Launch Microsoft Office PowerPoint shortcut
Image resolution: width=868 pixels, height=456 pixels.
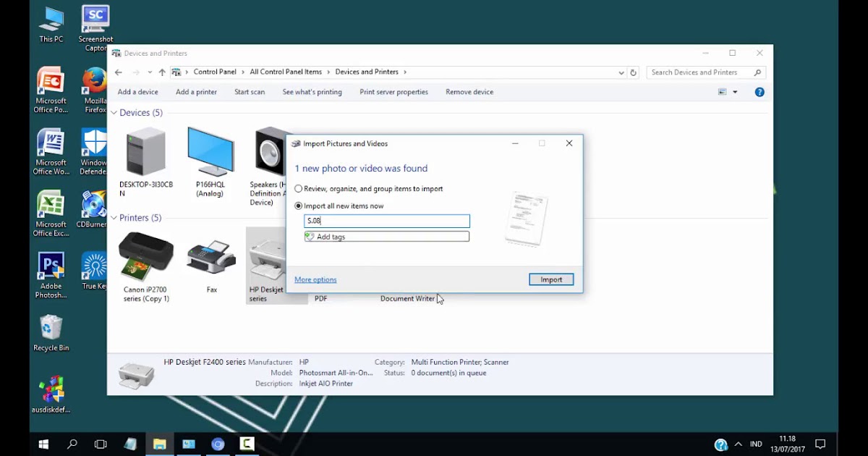coord(51,91)
